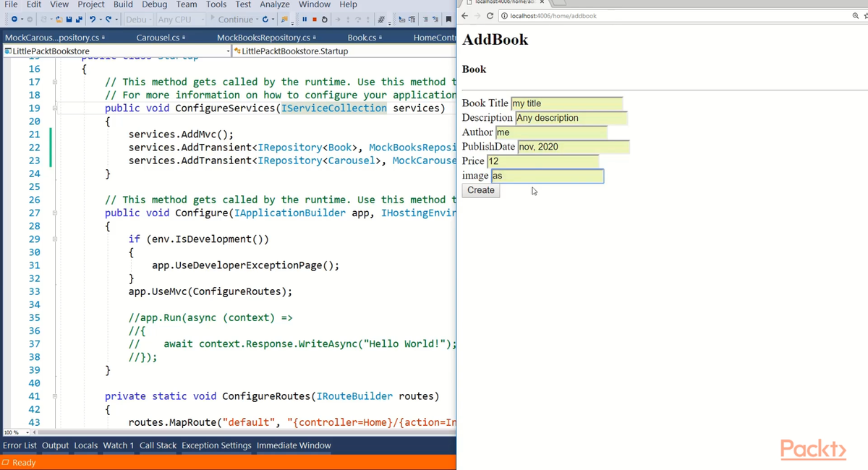Screen dimensions: 868x470
Task: Pause debugging with the Break All icon
Action: coord(305,20)
